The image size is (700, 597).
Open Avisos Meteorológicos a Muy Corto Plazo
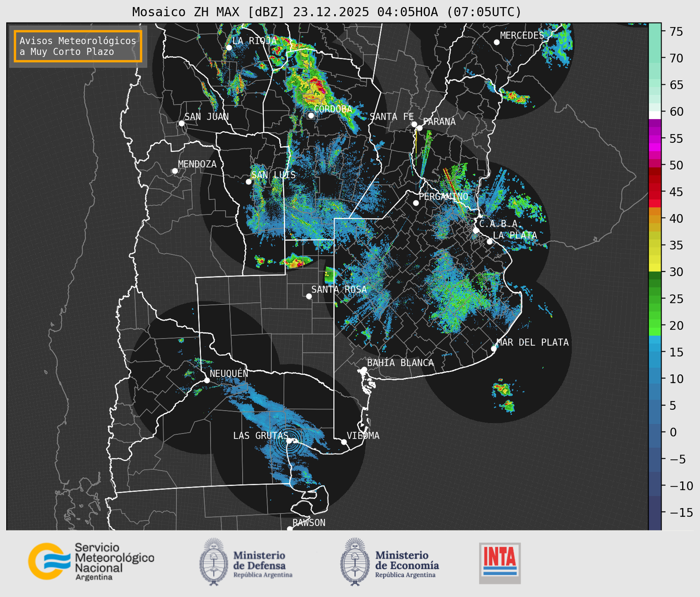pyautogui.click(x=78, y=46)
